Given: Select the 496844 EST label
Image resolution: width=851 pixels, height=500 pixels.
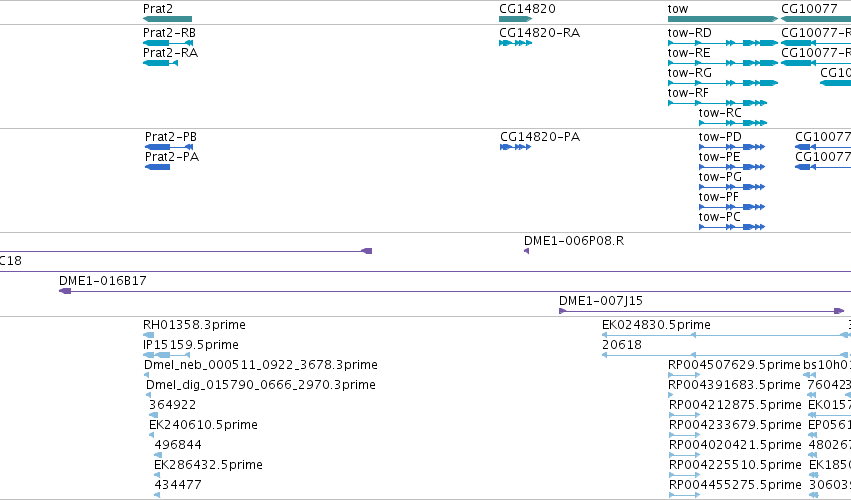Looking at the screenshot, I should click(x=178, y=445).
